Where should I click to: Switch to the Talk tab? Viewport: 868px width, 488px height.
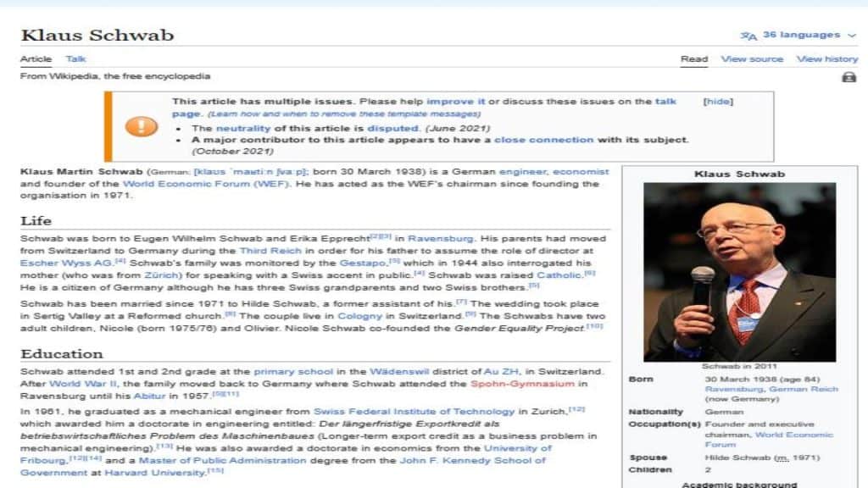[x=75, y=58]
